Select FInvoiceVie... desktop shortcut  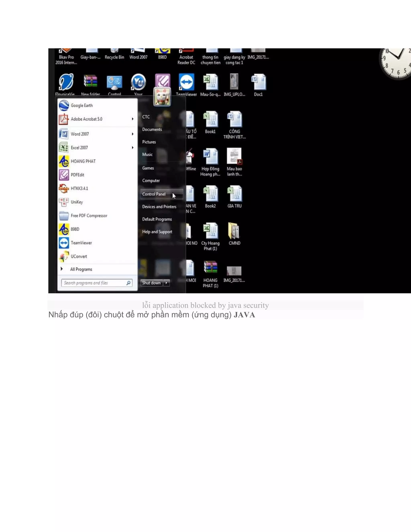(x=65, y=85)
